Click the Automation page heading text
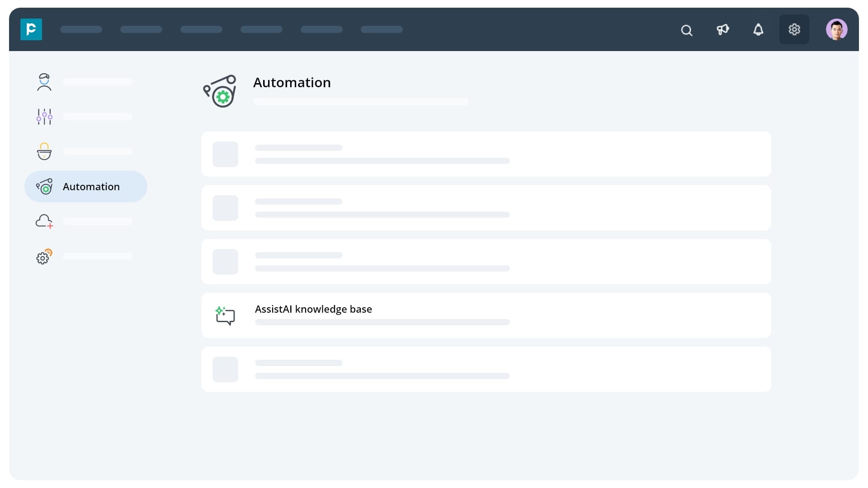868x488 pixels. click(x=292, y=83)
